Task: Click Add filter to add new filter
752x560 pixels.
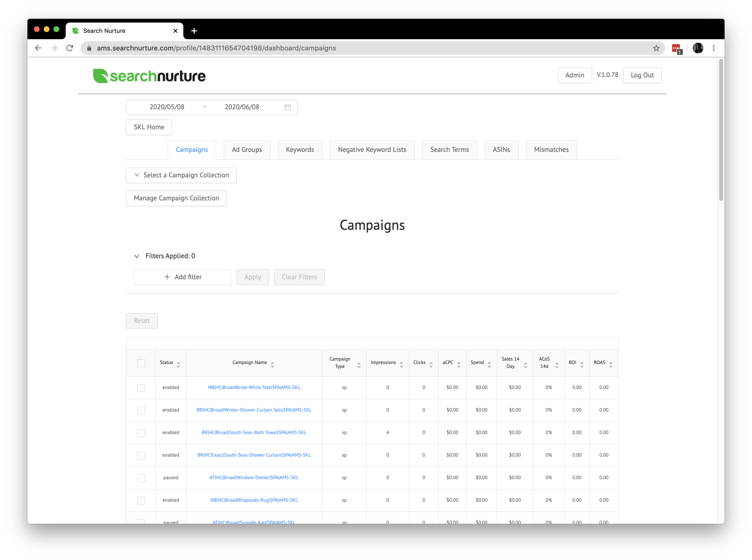Action: (183, 277)
